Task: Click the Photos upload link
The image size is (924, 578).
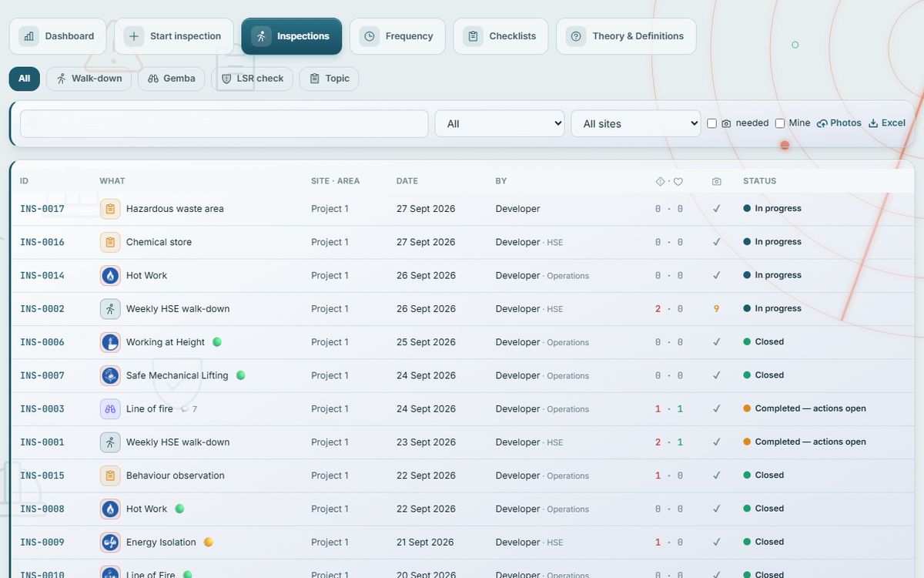Action: [839, 123]
